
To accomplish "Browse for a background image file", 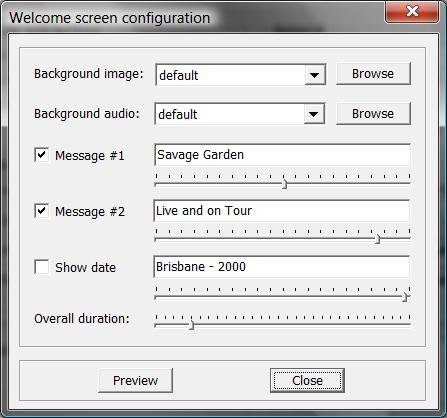I will coord(373,74).
